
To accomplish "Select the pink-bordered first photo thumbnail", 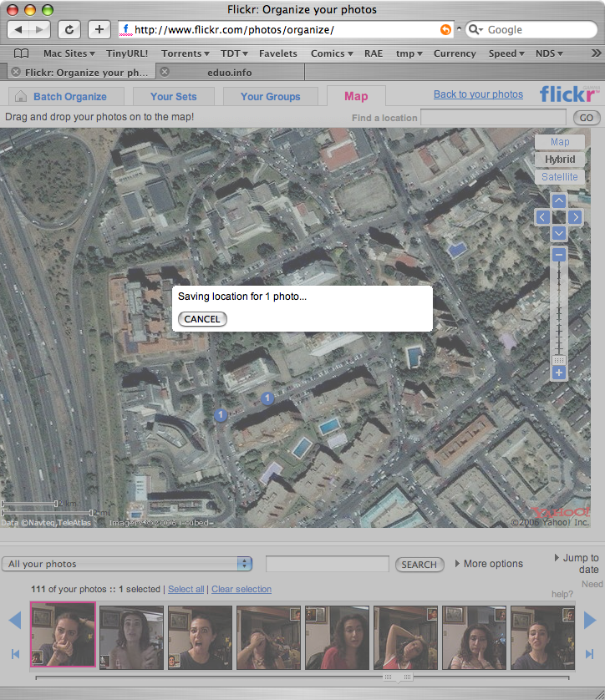I will point(63,634).
